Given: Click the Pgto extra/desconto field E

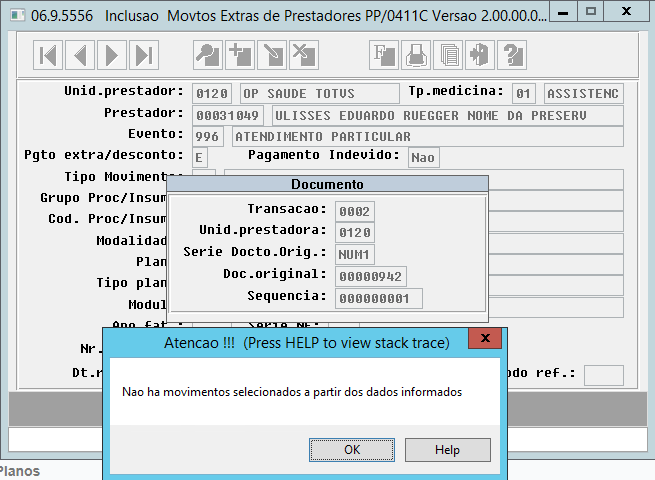Looking at the screenshot, I should tap(200, 158).
